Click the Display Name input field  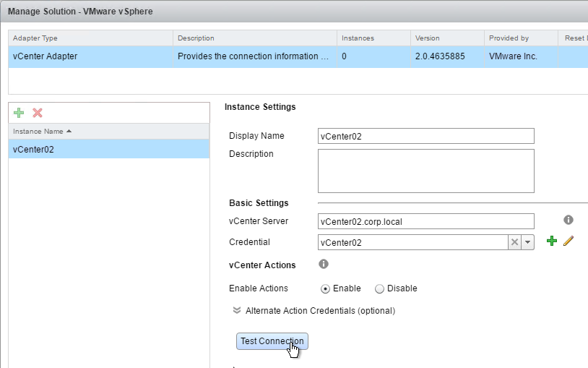click(425, 136)
